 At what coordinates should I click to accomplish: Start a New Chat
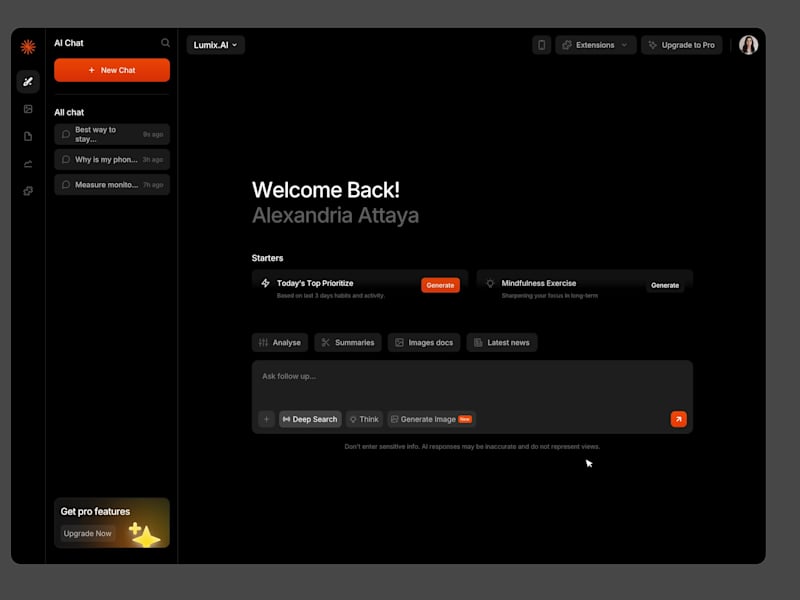click(x=111, y=70)
